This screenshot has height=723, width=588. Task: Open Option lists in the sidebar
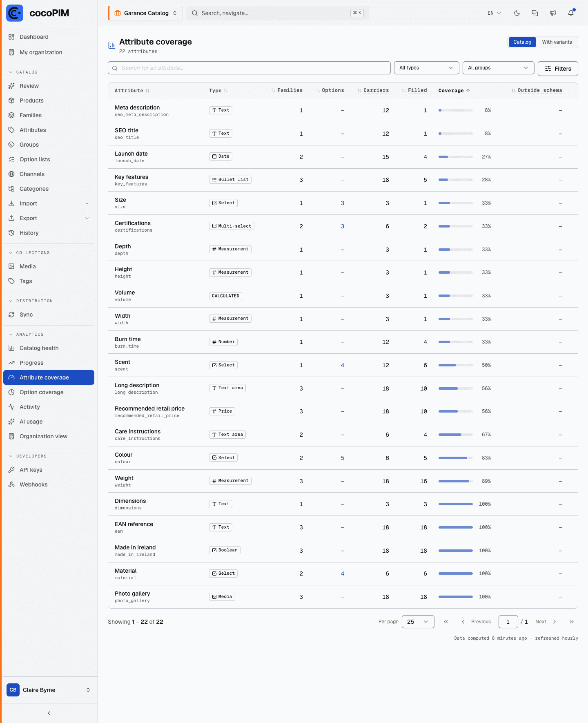point(49,159)
